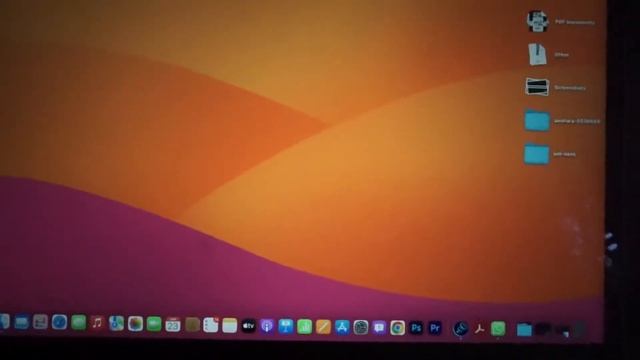Open Adobe Premiere Pro (Pr) icon
640x360 pixels.
pos(435,328)
